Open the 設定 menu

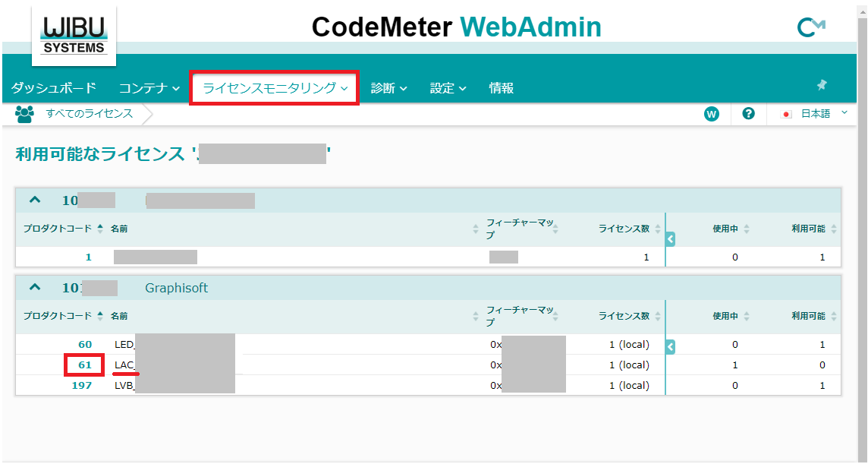point(448,87)
